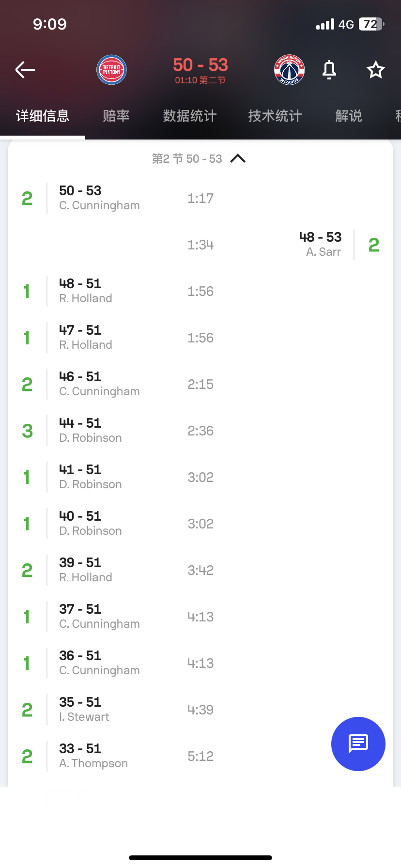Switch to the 赔率 tab

[x=116, y=116]
